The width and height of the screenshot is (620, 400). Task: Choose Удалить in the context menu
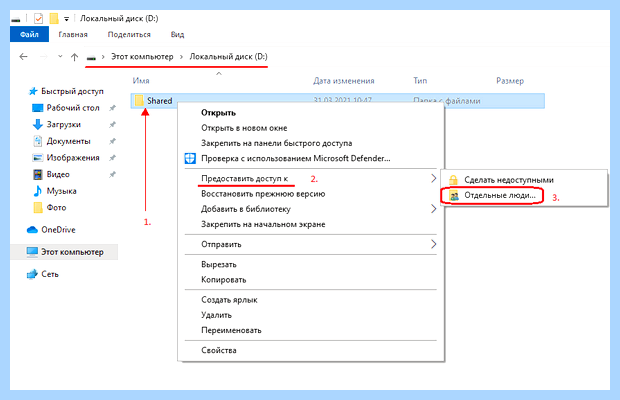point(216,315)
